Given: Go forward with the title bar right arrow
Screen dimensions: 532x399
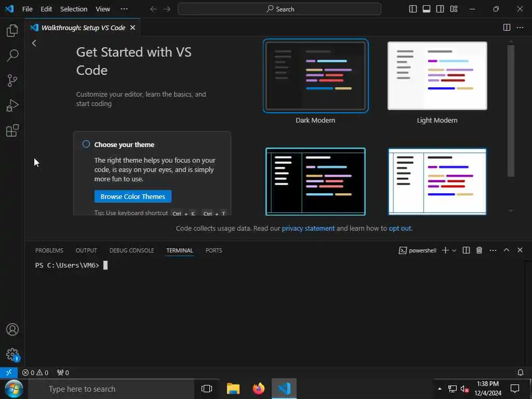Looking at the screenshot, I should pos(167,9).
